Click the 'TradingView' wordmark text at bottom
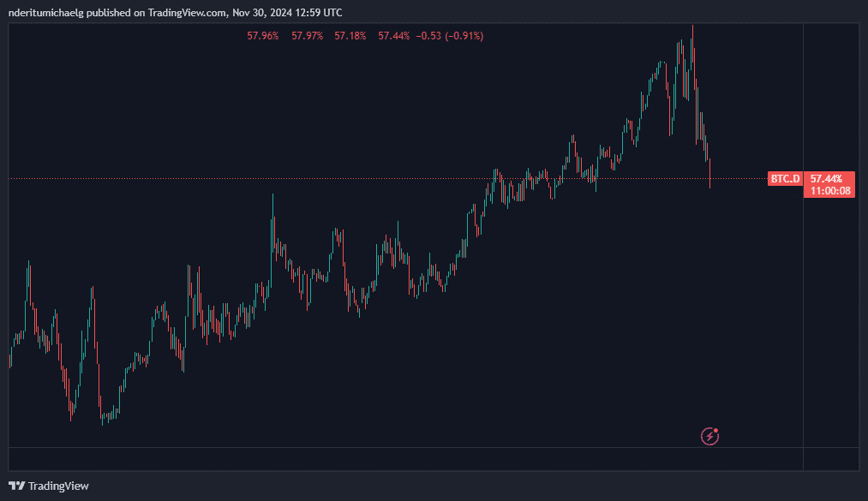This screenshot has height=501, width=868. click(x=58, y=486)
